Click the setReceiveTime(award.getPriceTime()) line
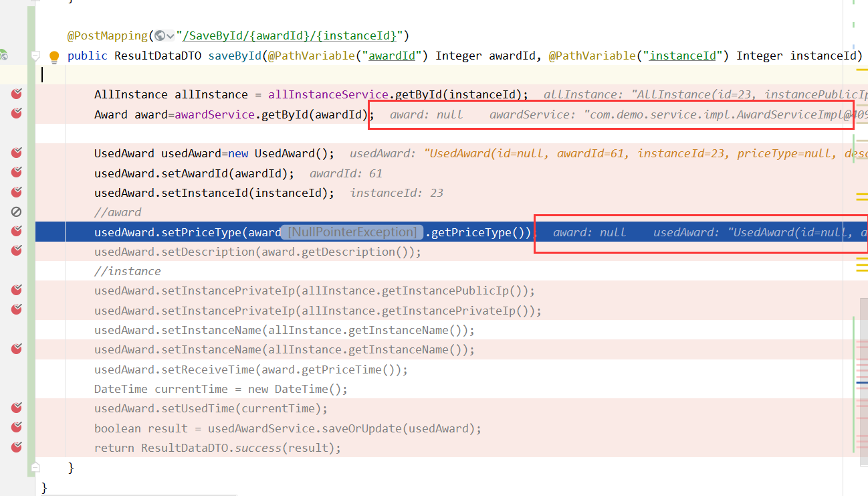Viewport: 868px width, 496px height. [251, 369]
